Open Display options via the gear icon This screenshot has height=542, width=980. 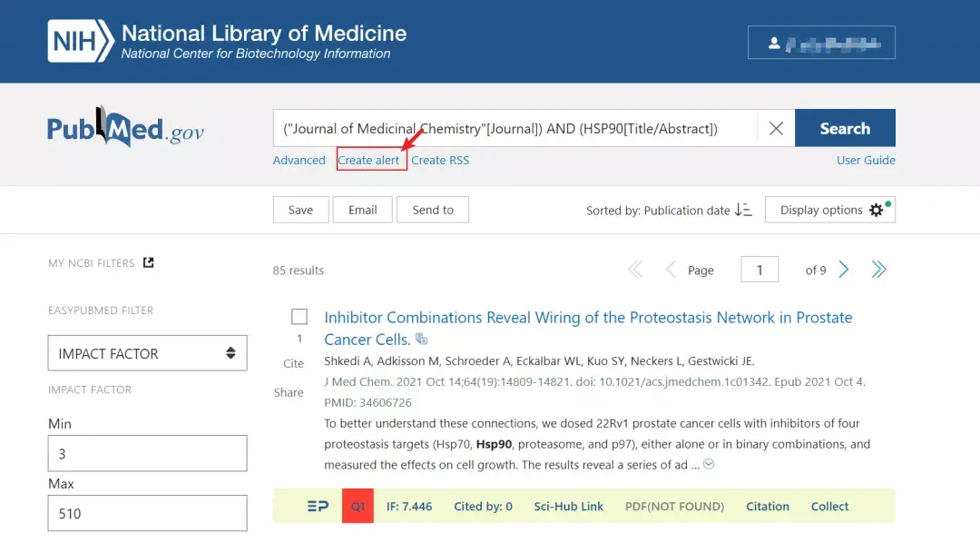[877, 210]
